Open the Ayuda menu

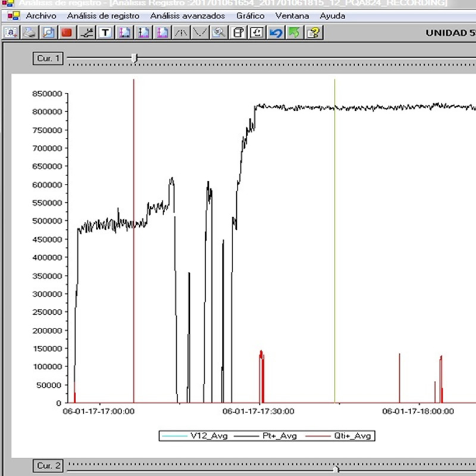[x=333, y=16]
